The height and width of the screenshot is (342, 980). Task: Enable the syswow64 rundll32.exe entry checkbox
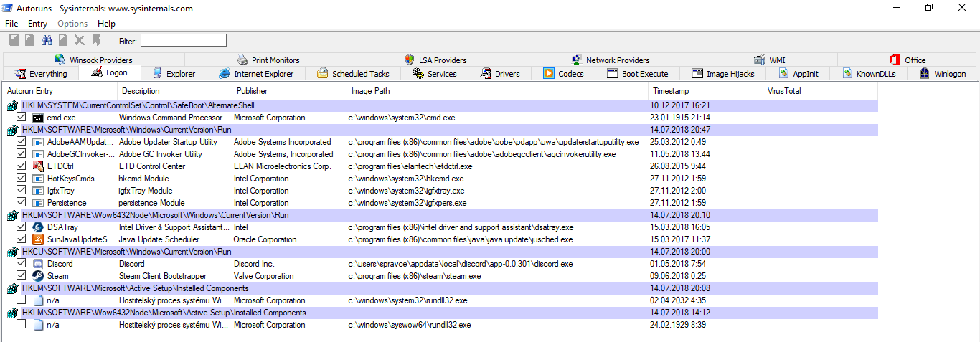(22, 325)
